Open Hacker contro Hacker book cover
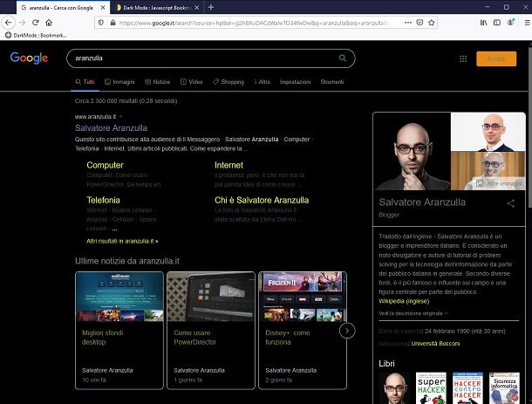 [467, 388]
